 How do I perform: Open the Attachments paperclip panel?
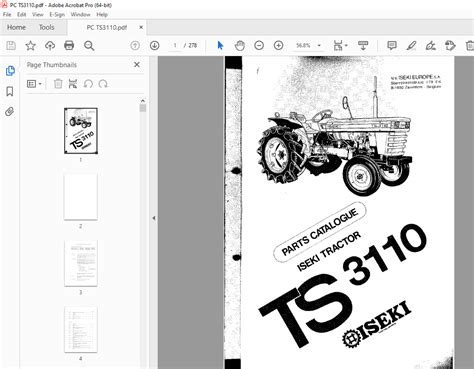coord(10,112)
